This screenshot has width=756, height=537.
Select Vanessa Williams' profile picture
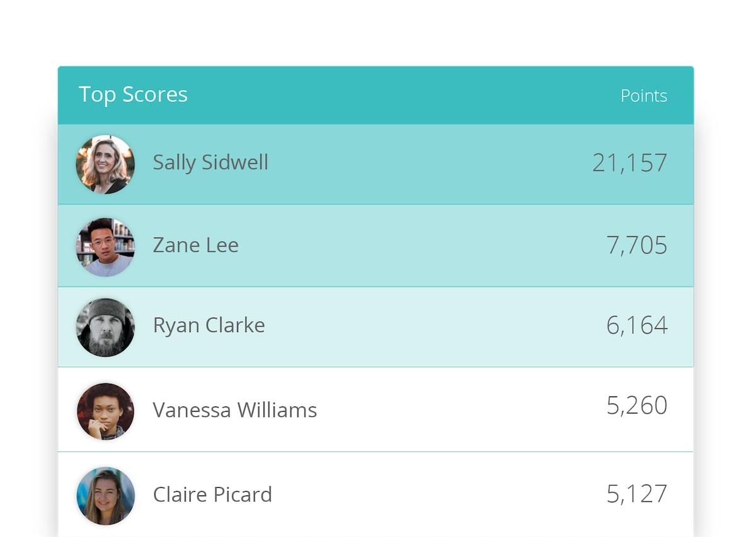click(105, 411)
